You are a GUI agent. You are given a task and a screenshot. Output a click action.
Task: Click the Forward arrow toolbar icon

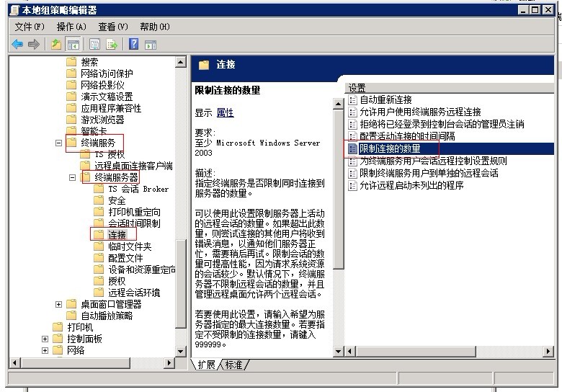[x=34, y=45]
